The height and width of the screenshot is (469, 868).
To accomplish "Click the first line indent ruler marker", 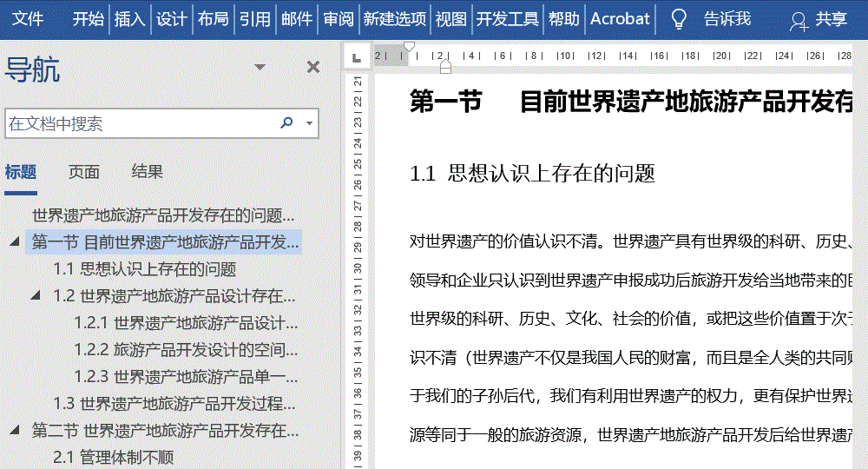I will [409, 47].
